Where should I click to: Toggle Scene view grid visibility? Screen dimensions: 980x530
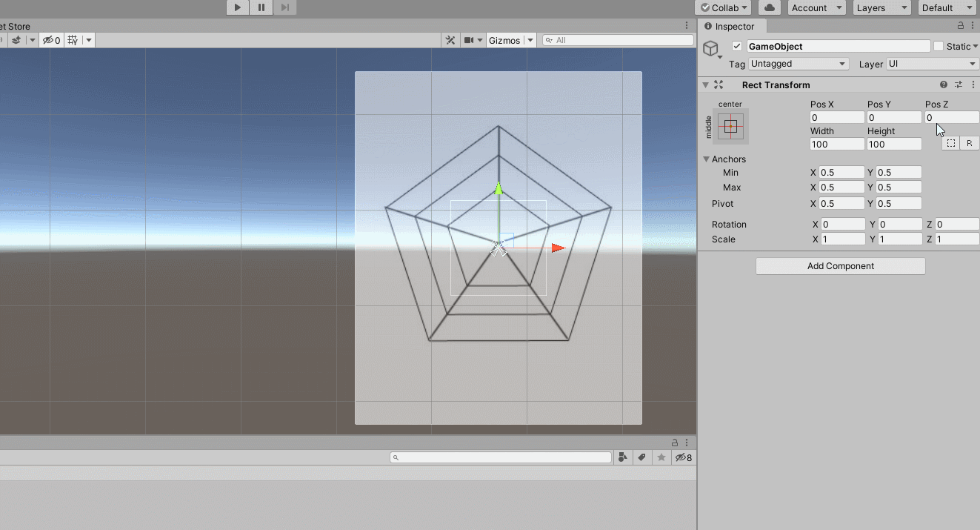click(x=73, y=40)
